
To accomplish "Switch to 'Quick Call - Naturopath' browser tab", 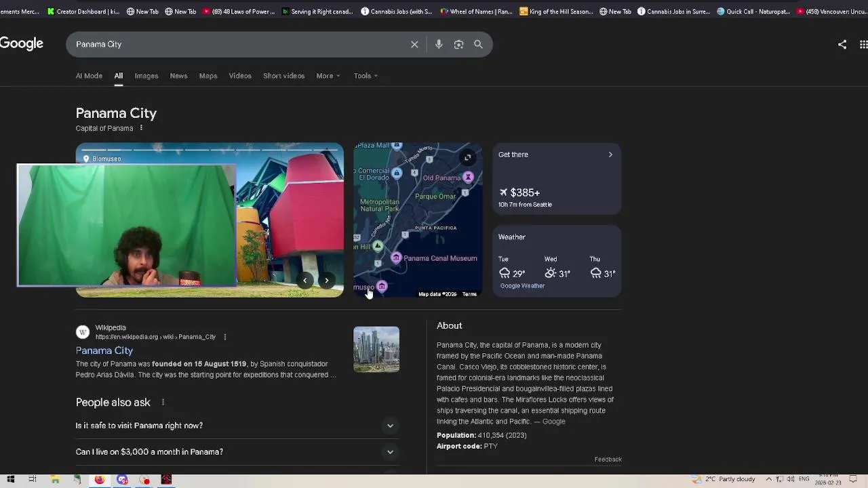I will click(x=753, y=12).
